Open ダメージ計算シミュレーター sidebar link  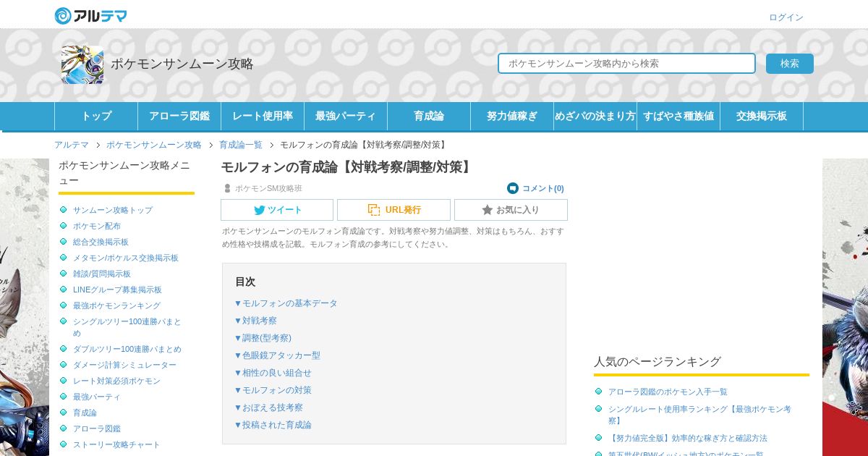(x=124, y=365)
